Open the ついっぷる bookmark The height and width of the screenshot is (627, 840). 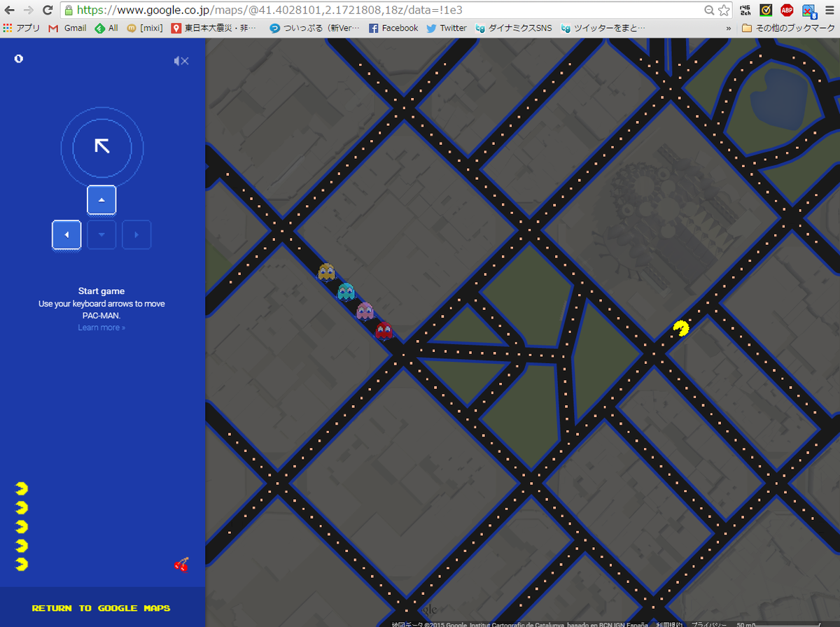(x=314, y=28)
